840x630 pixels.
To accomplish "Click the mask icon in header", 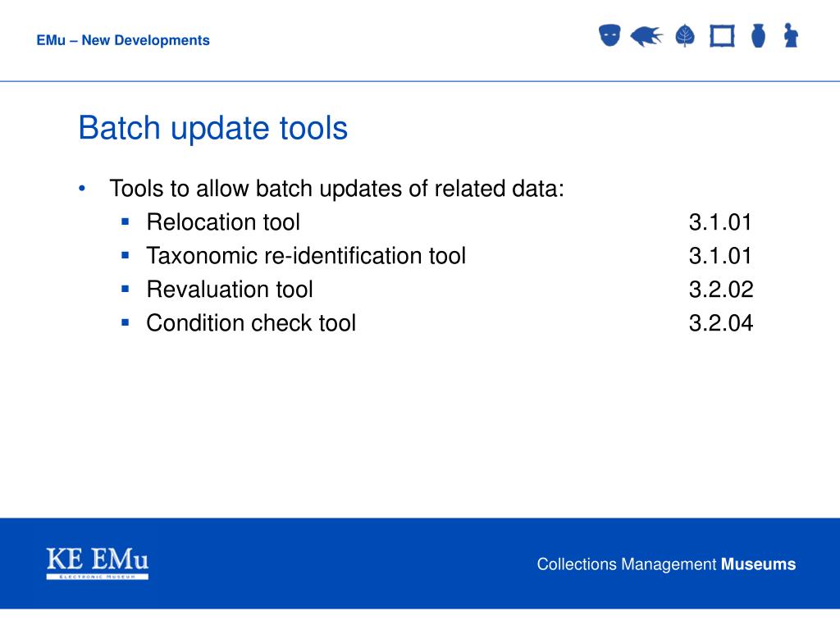I will [x=609, y=35].
